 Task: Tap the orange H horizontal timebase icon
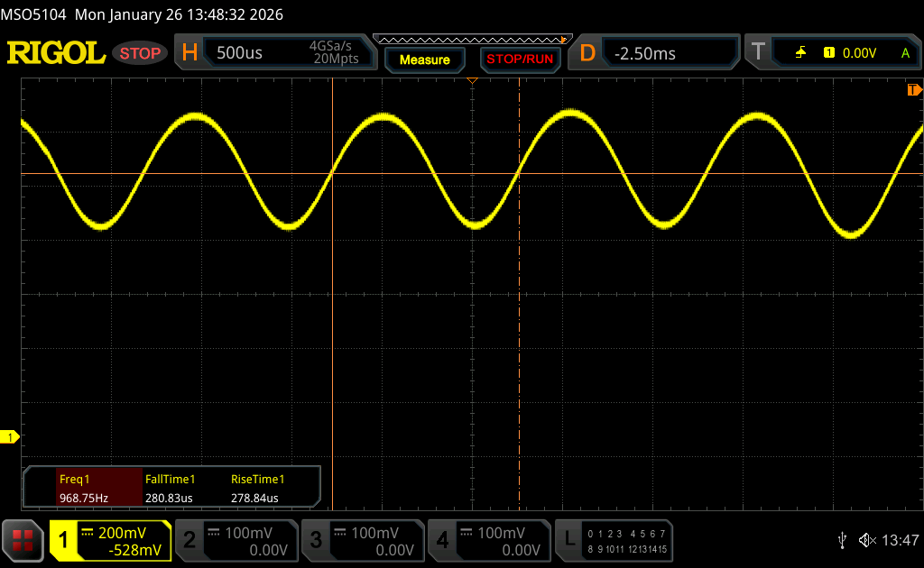click(189, 53)
